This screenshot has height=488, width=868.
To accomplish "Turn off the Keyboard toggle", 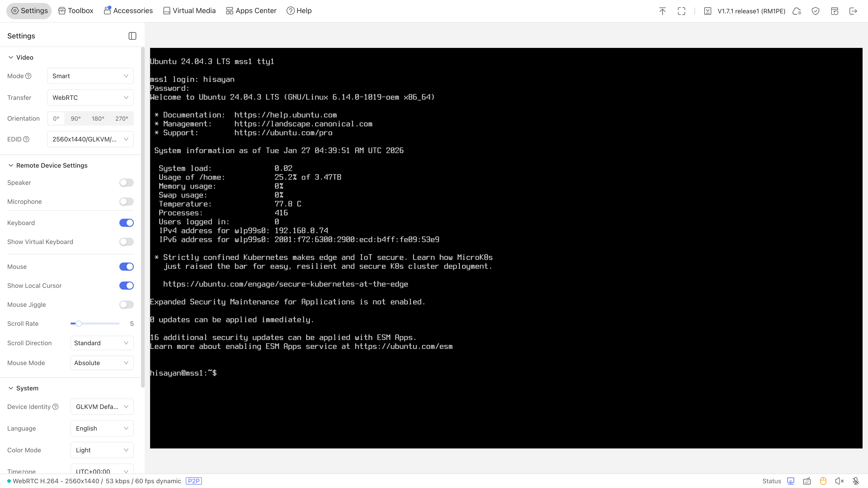I will [126, 223].
